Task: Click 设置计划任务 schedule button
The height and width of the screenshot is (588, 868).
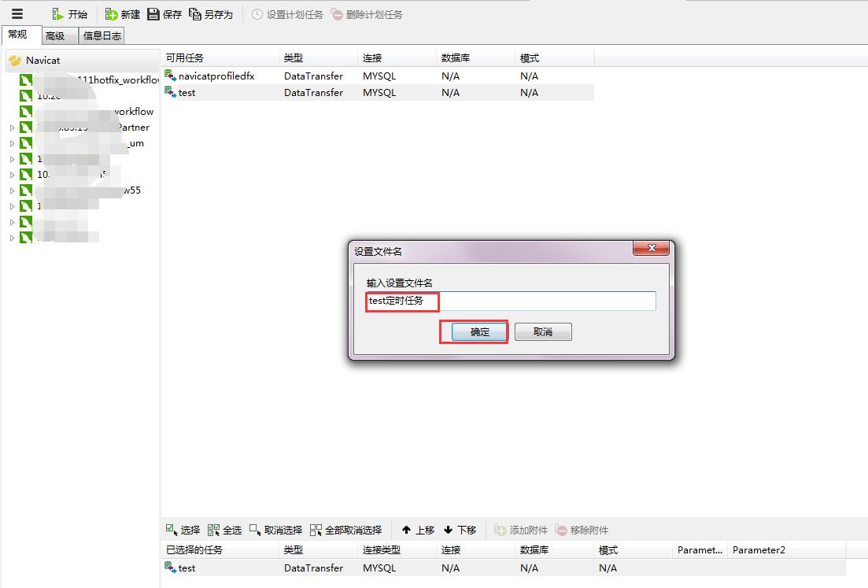Action: pyautogui.click(x=287, y=14)
